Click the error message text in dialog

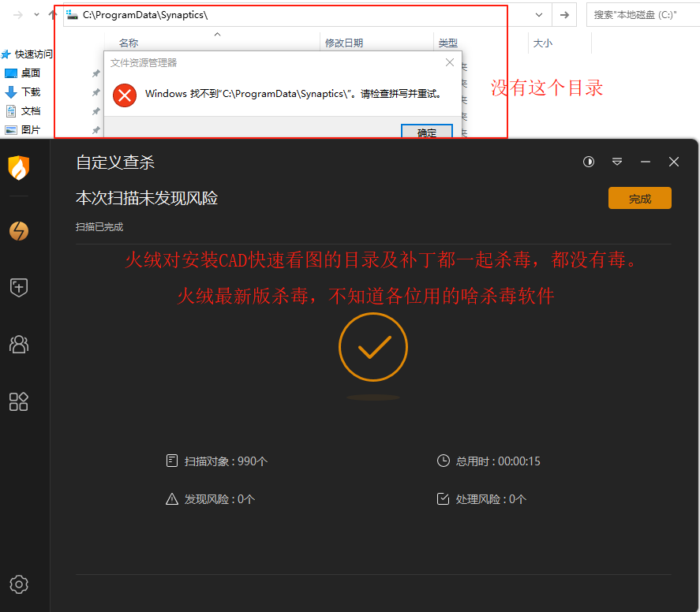[294, 94]
